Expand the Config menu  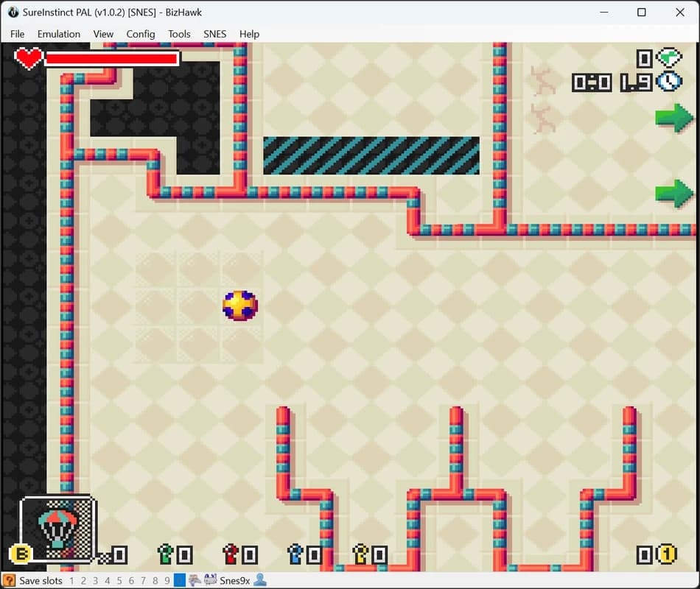click(x=141, y=34)
